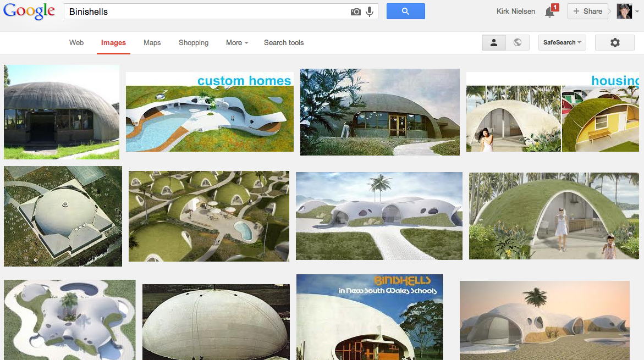Expand the SafeSearch dropdown
Screen dimensions: 644x360
[562, 42]
